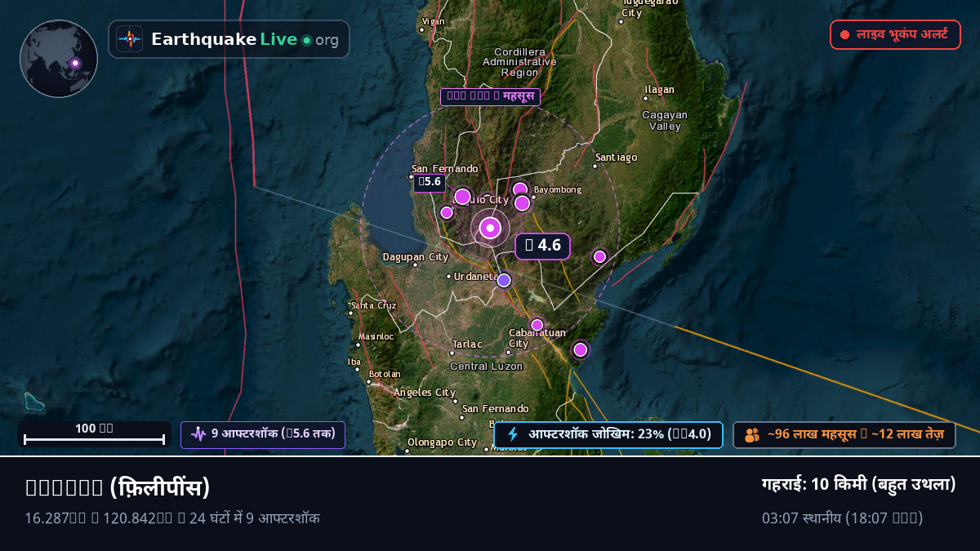Click the Urdaneta city label

[x=476, y=276]
